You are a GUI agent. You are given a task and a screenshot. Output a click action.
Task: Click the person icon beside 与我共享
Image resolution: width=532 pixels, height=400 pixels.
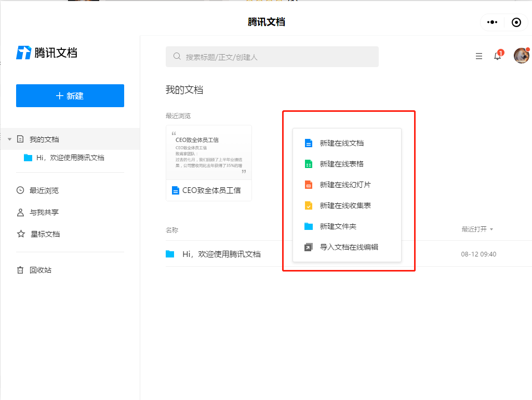coord(20,212)
